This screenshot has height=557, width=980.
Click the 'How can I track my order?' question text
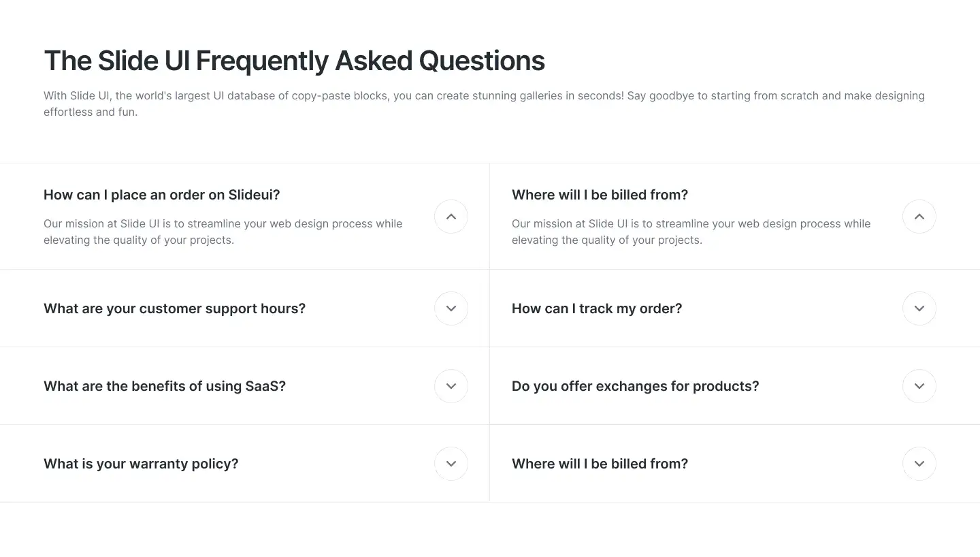pyautogui.click(x=597, y=308)
